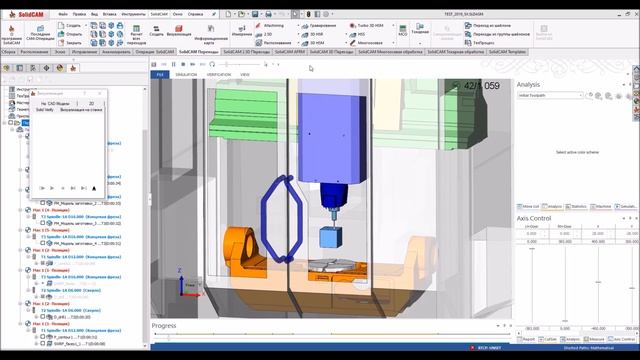640x360 pixels.
Task: Switch to SolidCAM 2.5D operations ribbon tab
Action: 247,52
